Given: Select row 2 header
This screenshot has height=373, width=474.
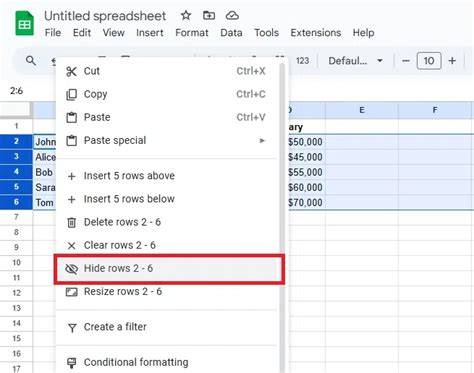Looking at the screenshot, I should click(16, 141).
